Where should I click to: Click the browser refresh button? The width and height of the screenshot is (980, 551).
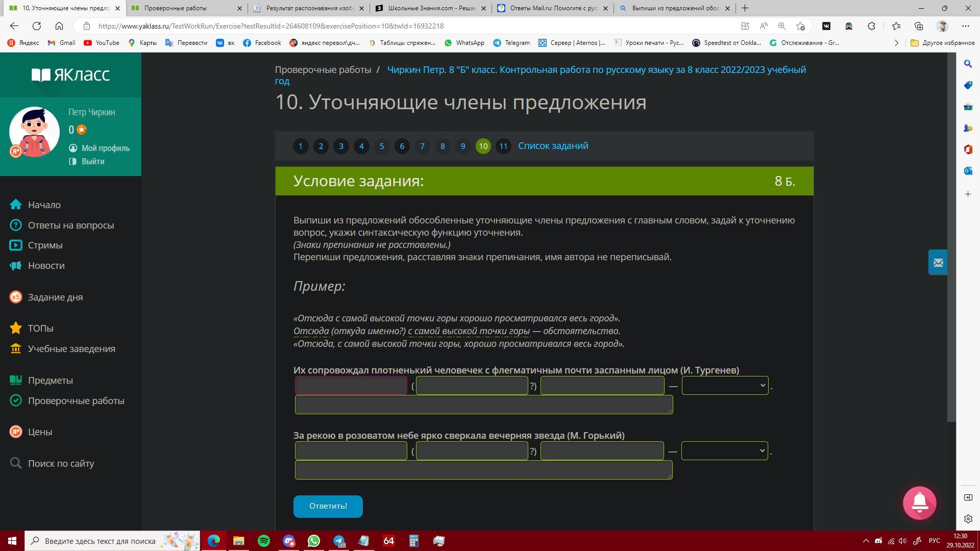[37, 26]
